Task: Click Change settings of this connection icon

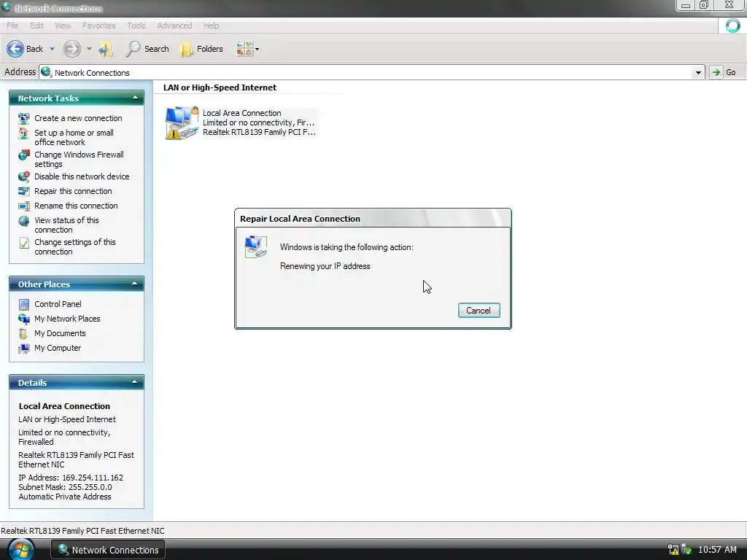Action: (24, 243)
